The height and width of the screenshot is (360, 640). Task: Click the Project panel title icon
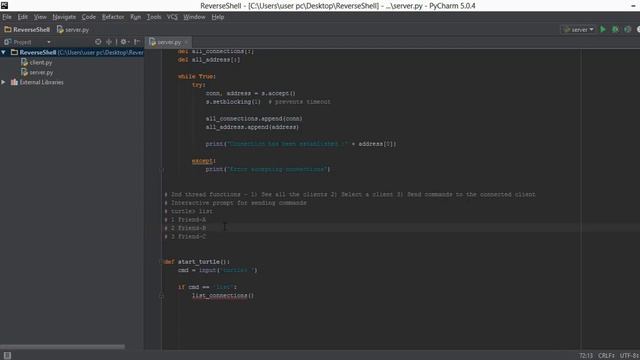point(8,42)
